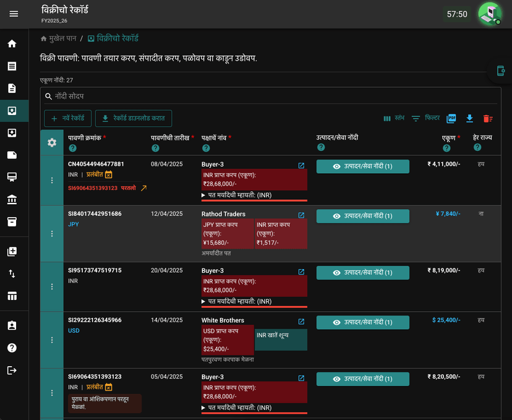View product/service entries for White Brothers row

[x=362, y=322]
